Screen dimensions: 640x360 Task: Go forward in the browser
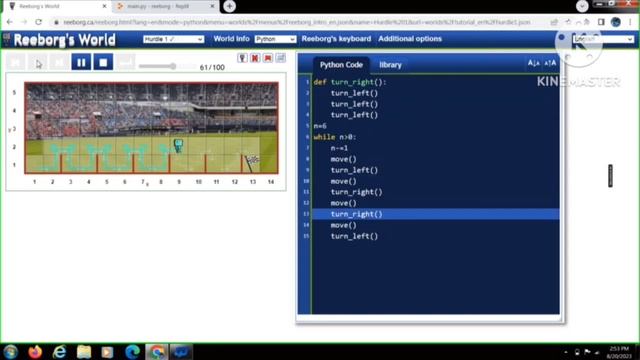click(x=24, y=22)
